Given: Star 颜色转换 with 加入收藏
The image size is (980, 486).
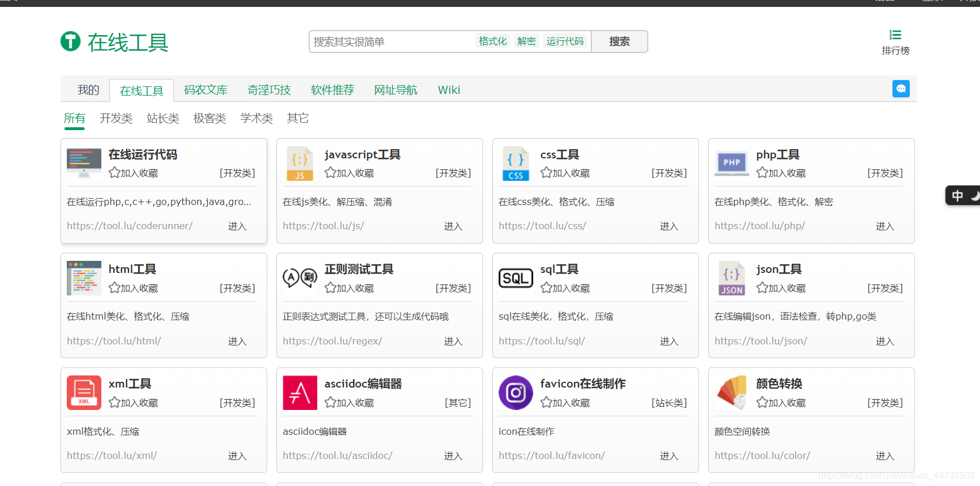Looking at the screenshot, I should (781, 403).
